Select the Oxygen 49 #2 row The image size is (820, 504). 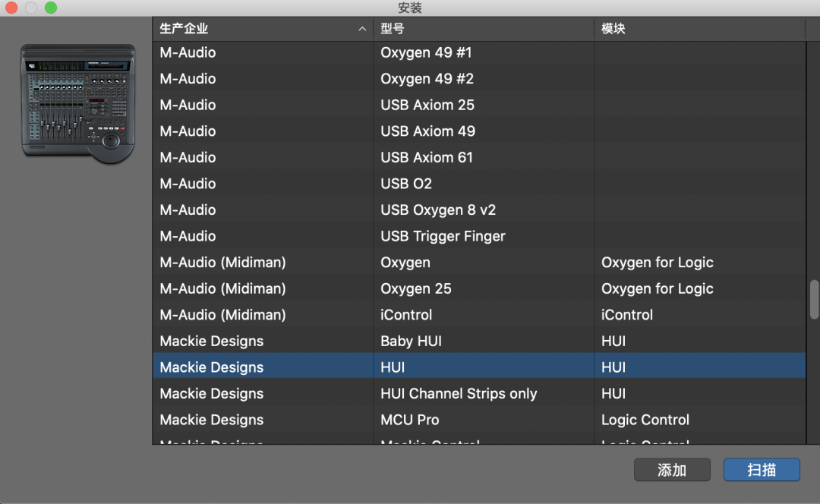(479, 78)
